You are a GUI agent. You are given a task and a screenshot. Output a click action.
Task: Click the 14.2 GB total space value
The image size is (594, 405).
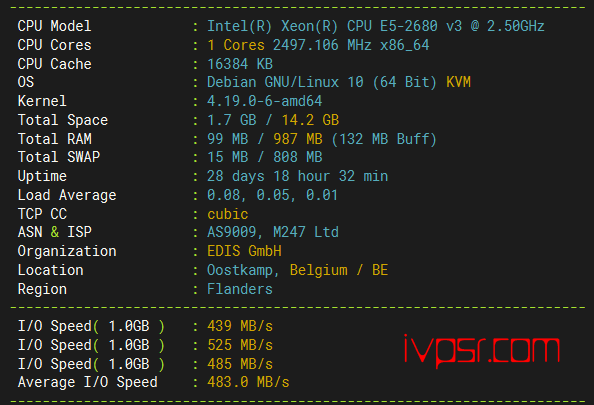[x=310, y=120]
